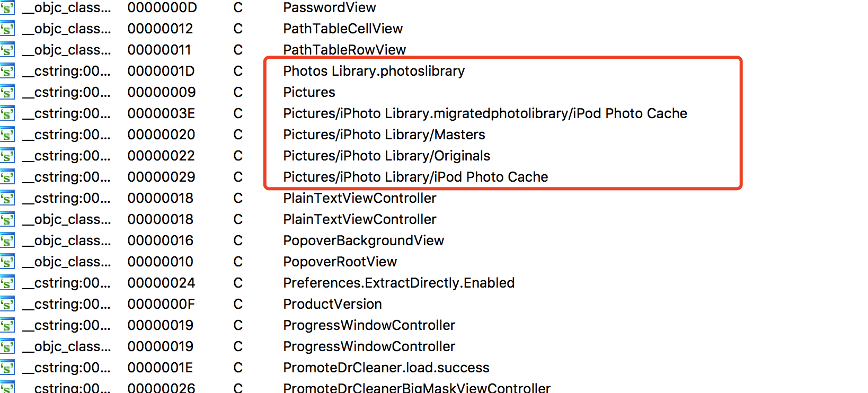Select the migratedphotolibrary/iPod Photo Cache string
Viewport: 868px width, 393px height.
click(x=484, y=113)
